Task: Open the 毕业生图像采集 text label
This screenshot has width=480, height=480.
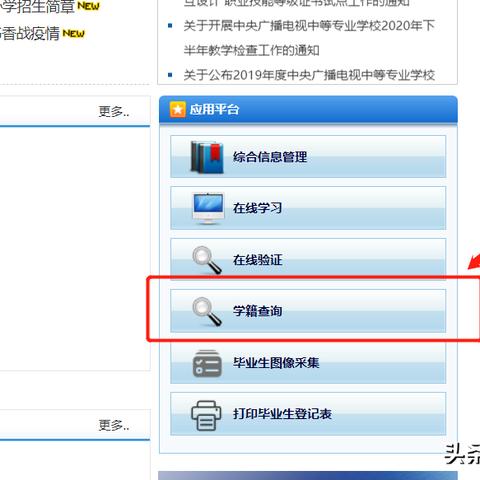Action: 276,363
